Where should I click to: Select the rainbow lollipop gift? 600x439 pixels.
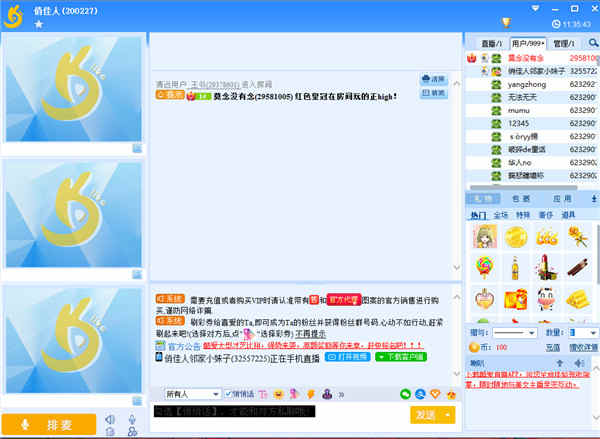coord(485,268)
